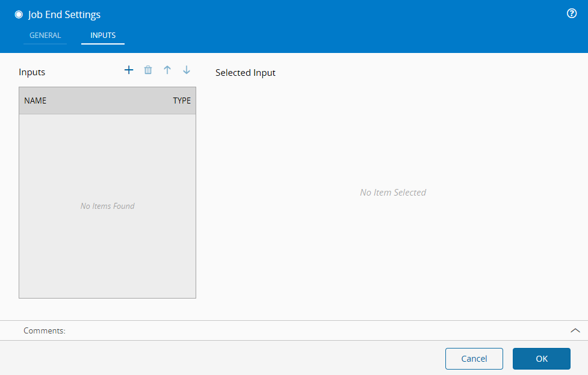Select the INPUTS tab

pyautogui.click(x=103, y=36)
